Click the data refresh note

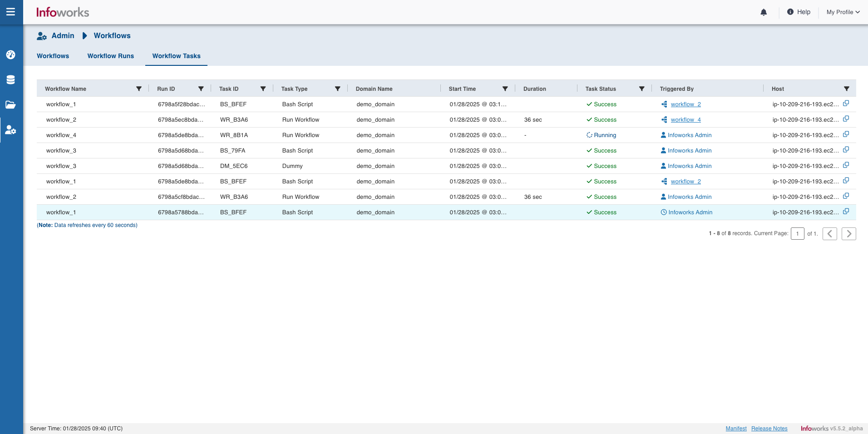pos(87,225)
